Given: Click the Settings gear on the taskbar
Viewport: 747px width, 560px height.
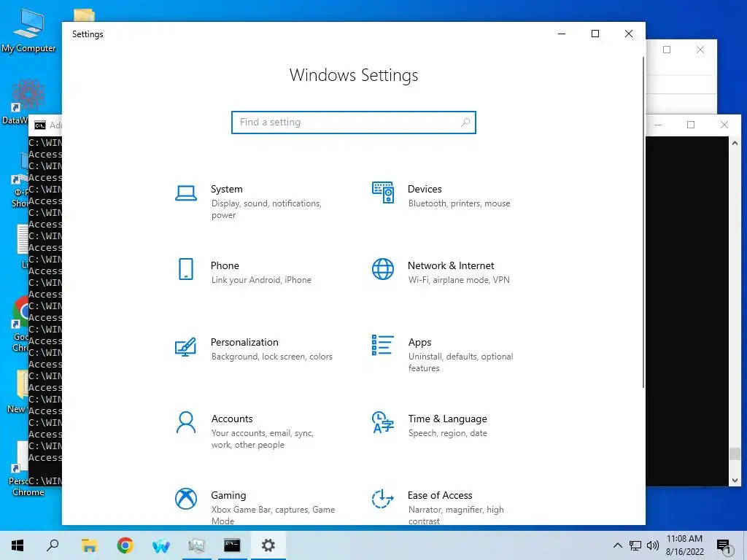Looking at the screenshot, I should pyautogui.click(x=268, y=545).
